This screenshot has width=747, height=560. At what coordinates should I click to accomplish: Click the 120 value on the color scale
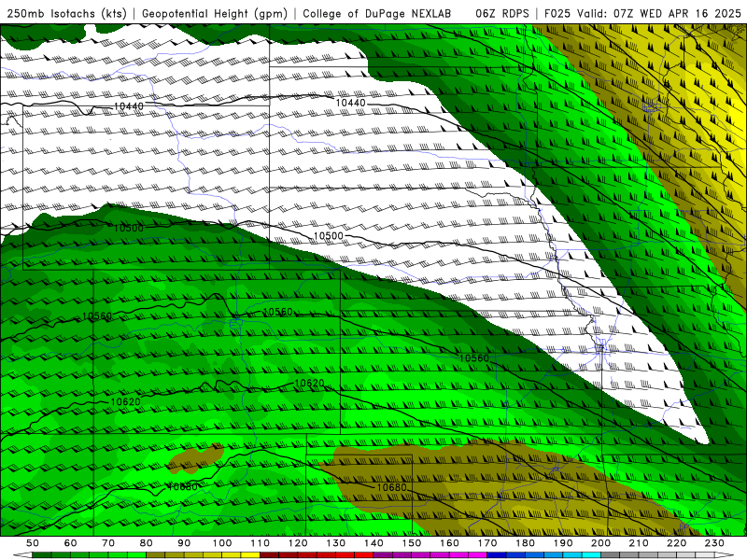coord(298,543)
